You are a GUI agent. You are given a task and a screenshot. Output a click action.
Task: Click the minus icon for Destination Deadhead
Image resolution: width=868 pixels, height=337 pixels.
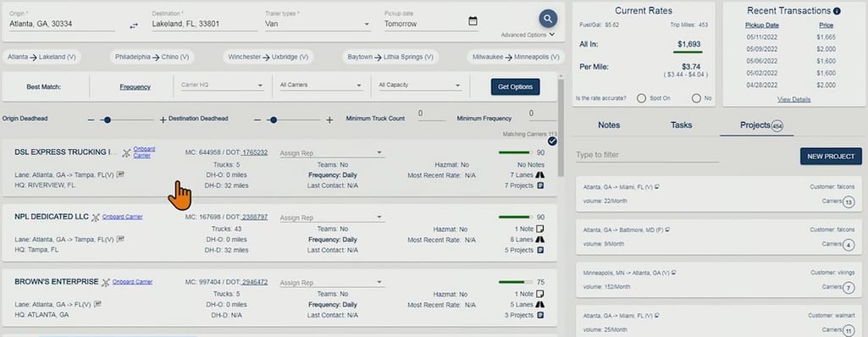click(x=257, y=119)
